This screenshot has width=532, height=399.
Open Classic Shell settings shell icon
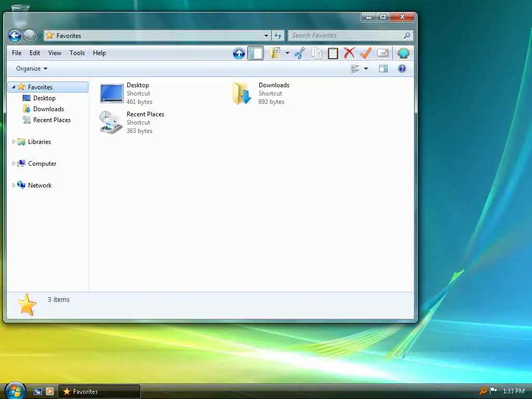(403, 54)
